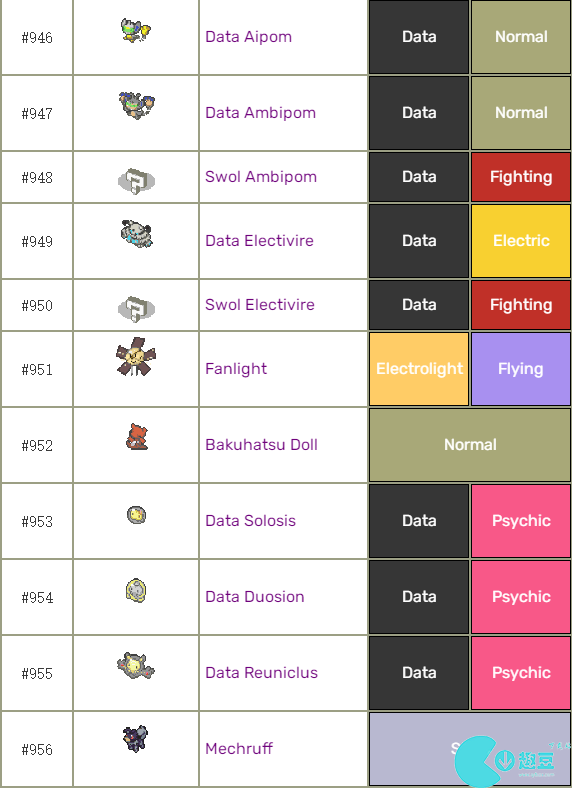Viewport: 572px width, 788px height.
Task: Click the Mechruff sprite icon
Action: coord(136,739)
